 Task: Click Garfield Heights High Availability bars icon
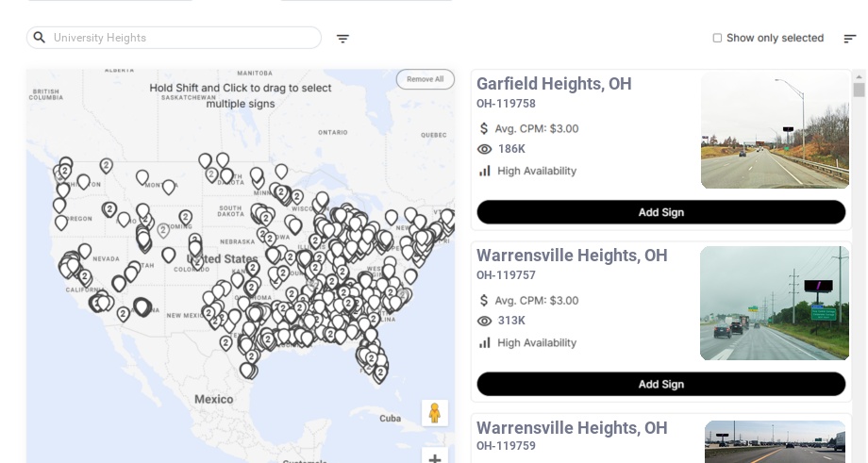(x=485, y=171)
